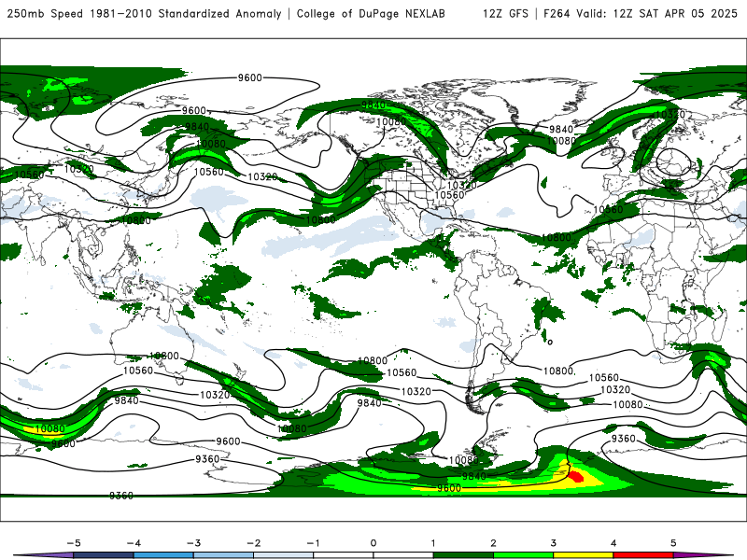This screenshot has height=560, width=747.
Task: Click the bright green 2 to 3 colorbar segment
Action: click(x=524, y=555)
